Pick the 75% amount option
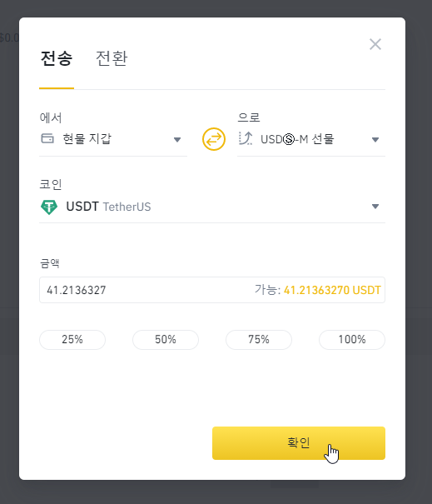This screenshot has height=504, width=432. (x=259, y=339)
